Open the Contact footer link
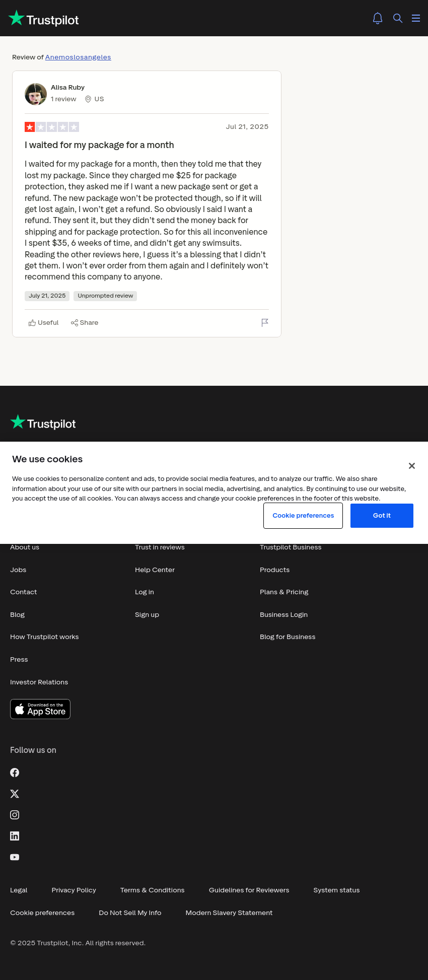Image resolution: width=428 pixels, height=980 pixels. [x=24, y=592]
